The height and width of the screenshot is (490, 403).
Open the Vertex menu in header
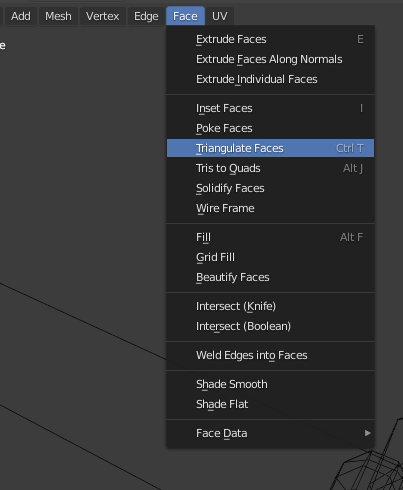(x=102, y=16)
